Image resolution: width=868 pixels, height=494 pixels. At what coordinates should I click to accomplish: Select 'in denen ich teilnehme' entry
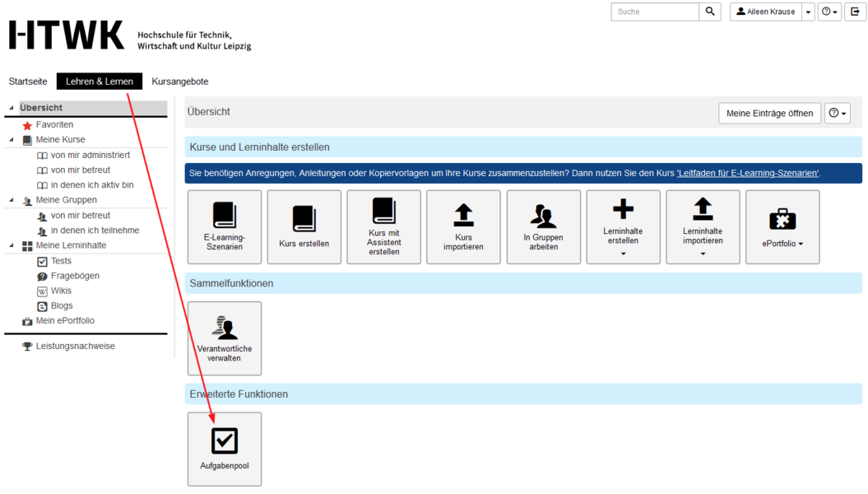[x=95, y=231]
